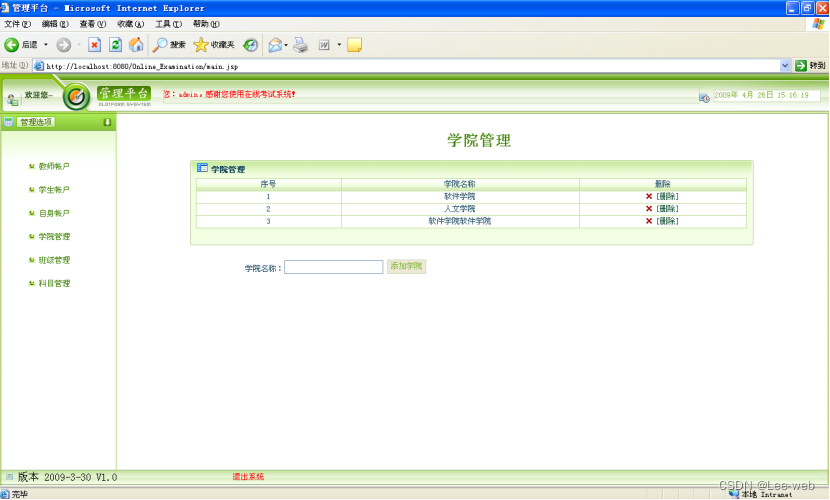Screen dimensions: 830x500
Task: Click status bar text 完毕
Action: click(20, 494)
